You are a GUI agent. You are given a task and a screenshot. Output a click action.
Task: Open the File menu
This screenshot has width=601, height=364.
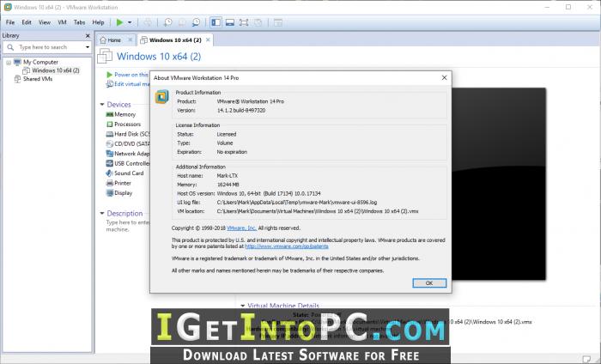pos(10,22)
